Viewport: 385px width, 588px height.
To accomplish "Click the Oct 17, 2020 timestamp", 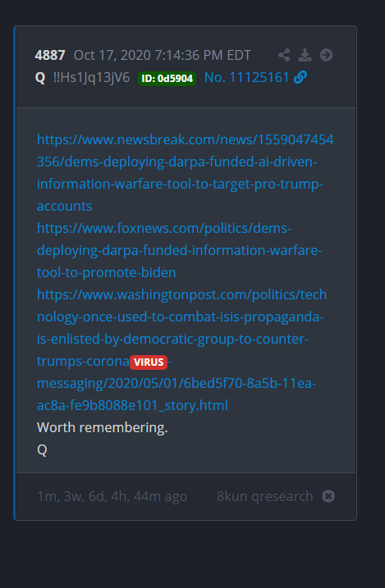I will (x=162, y=55).
